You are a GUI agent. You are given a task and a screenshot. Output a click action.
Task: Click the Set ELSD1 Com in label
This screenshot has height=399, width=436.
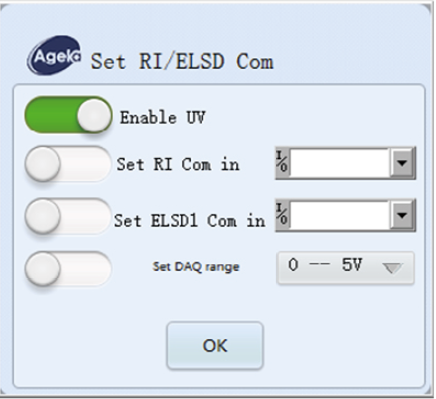189,221
